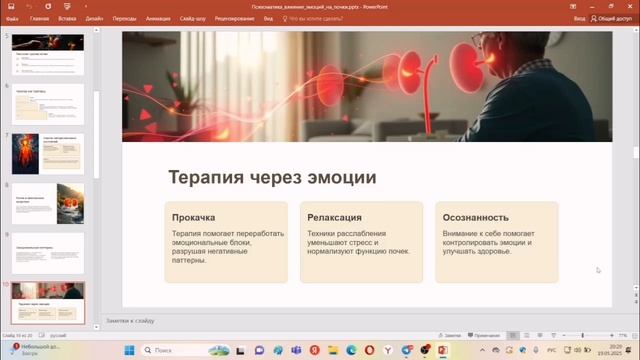
Task: Toggle the Примечания comments button
Action: 484,336
